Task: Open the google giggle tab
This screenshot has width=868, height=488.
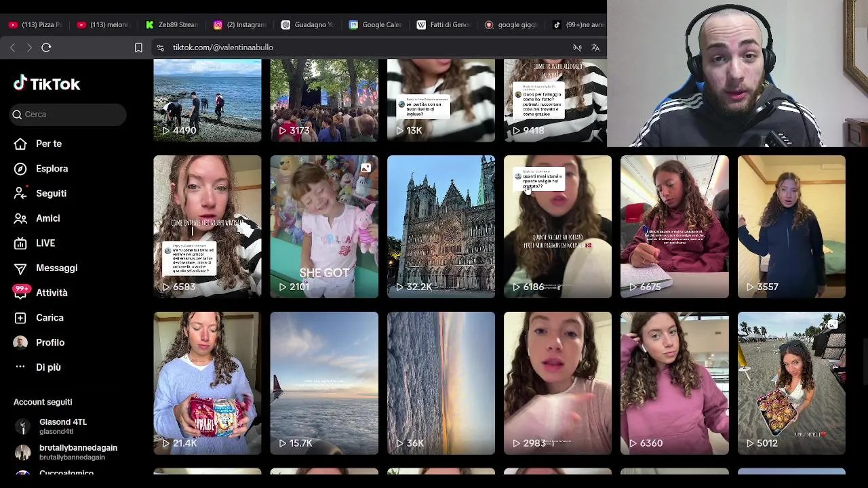Action: tap(511, 24)
